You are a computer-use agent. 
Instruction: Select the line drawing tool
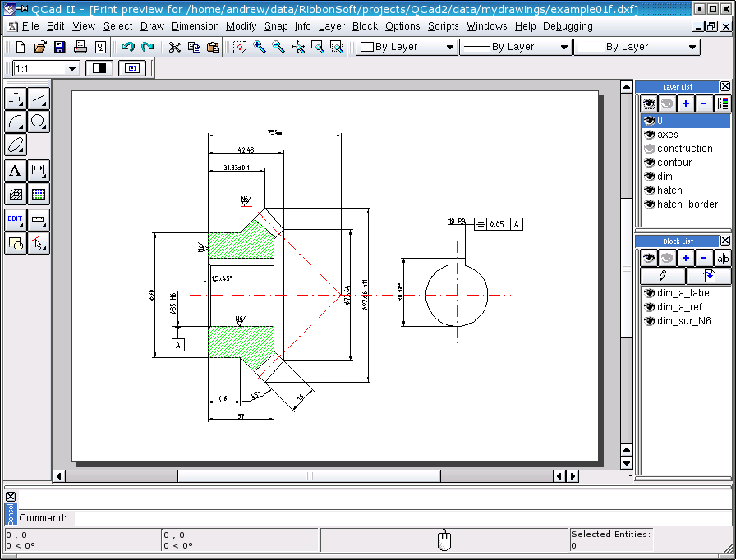pyautogui.click(x=39, y=99)
